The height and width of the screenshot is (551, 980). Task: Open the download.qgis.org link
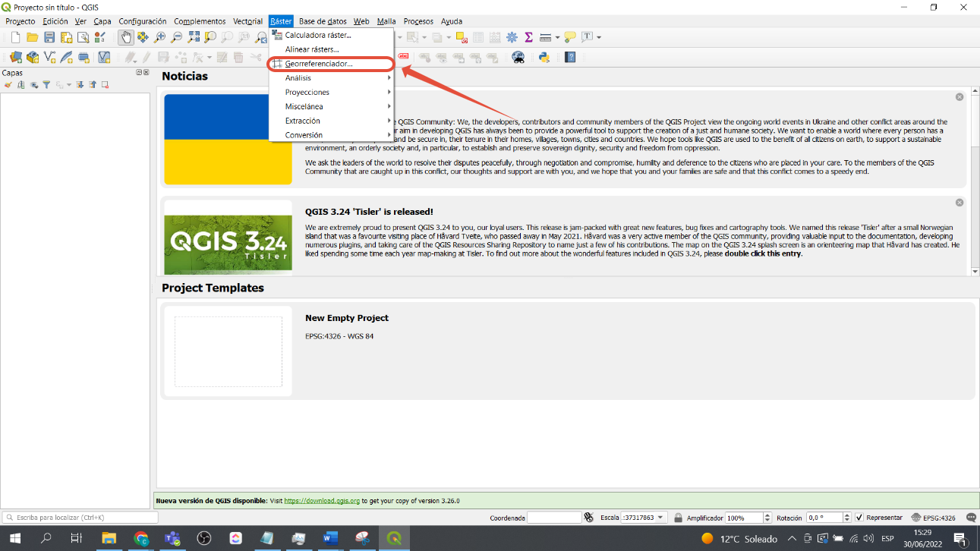[x=322, y=501]
